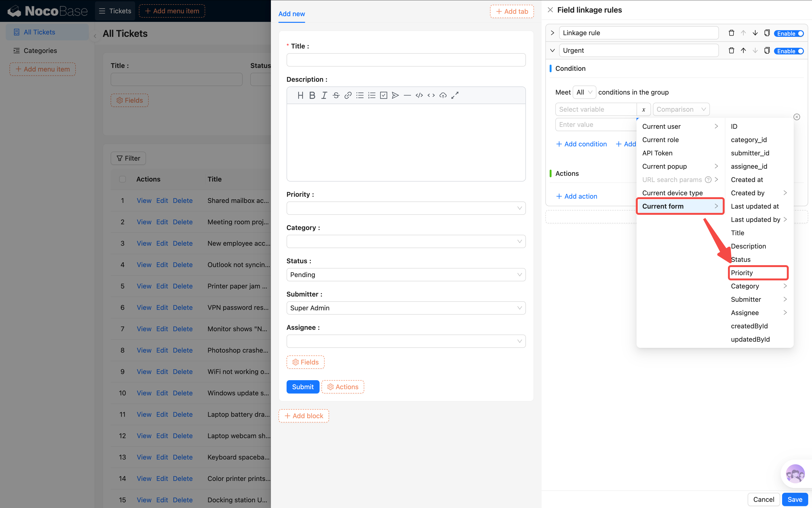
Task: Delete the Urgent linkage rule via trash icon
Action: tap(731, 51)
